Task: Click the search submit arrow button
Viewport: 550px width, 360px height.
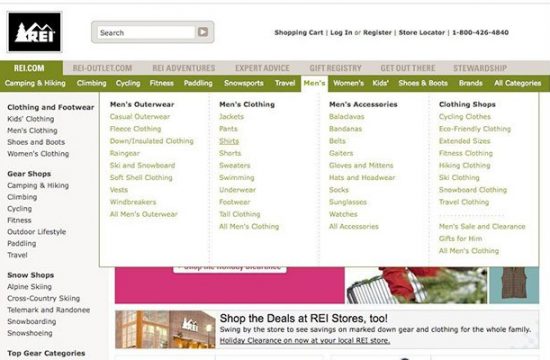Action: coord(203,32)
